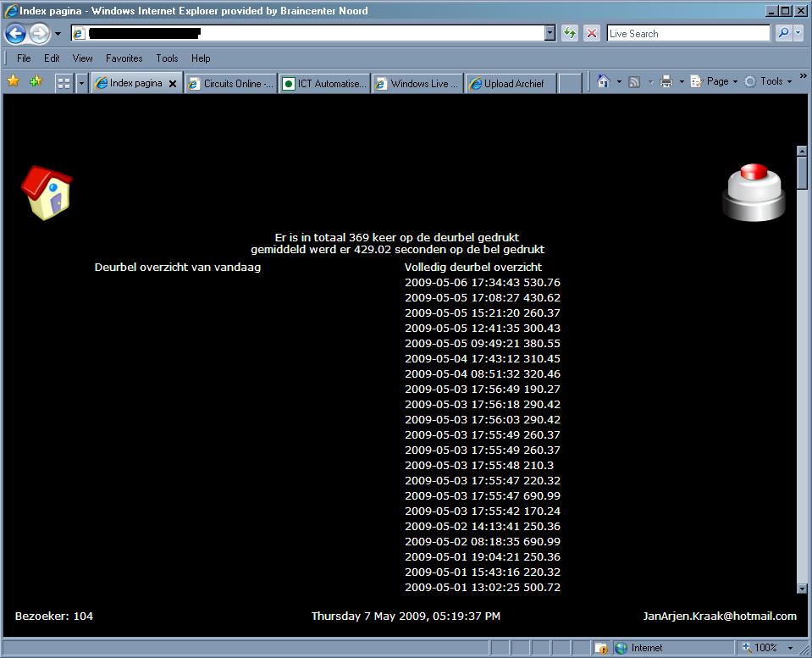The width and height of the screenshot is (812, 658).
Task: Click inside the Live Search field
Action: [688, 34]
